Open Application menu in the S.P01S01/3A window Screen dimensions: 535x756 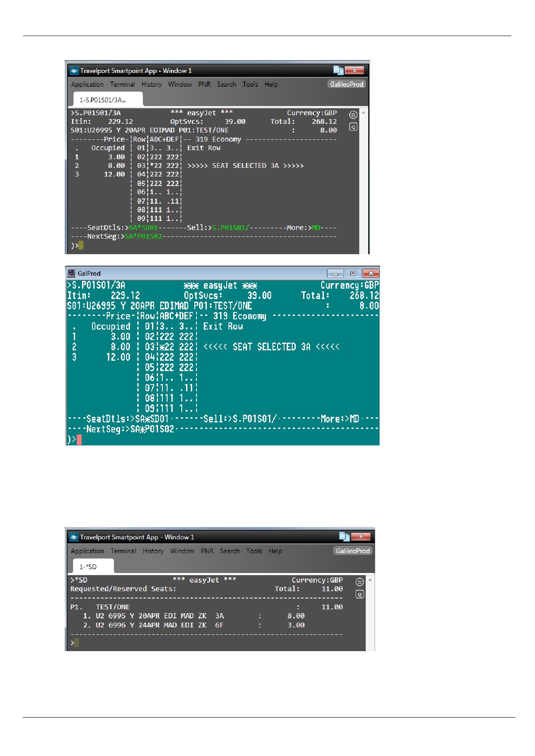tap(87, 85)
